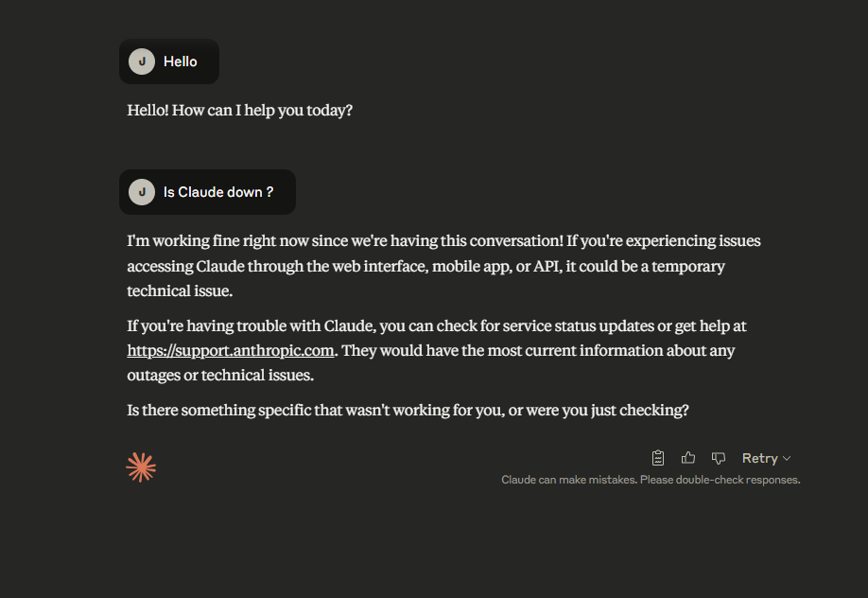The image size is (868, 598).
Task: Click the J avatar beside "Is Claude down ?"
Action: coord(142,192)
